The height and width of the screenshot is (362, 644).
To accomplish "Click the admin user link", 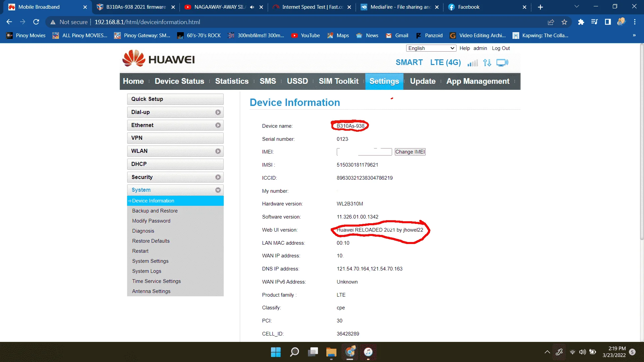I will pos(480,48).
